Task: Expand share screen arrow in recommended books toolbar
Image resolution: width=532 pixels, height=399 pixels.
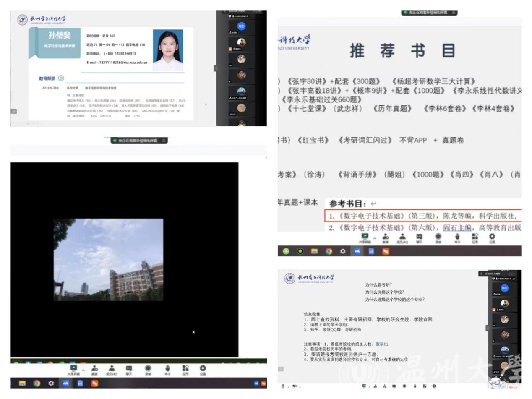Action: [x=375, y=238]
